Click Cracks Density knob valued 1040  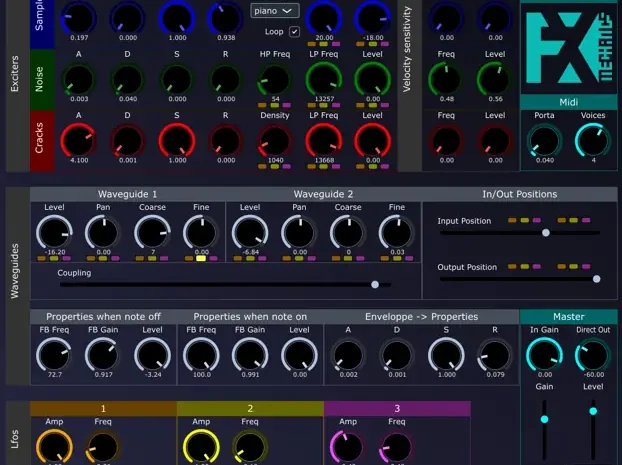coord(275,141)
